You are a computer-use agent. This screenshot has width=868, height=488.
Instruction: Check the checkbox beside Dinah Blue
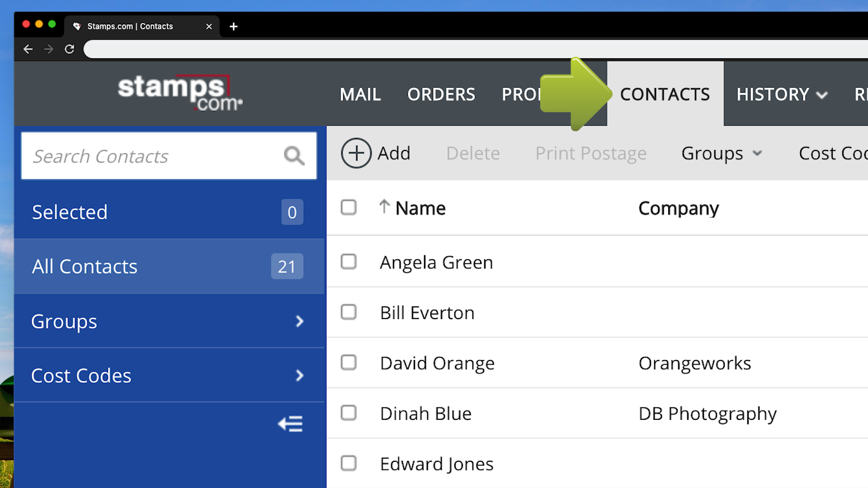(349, 413)
